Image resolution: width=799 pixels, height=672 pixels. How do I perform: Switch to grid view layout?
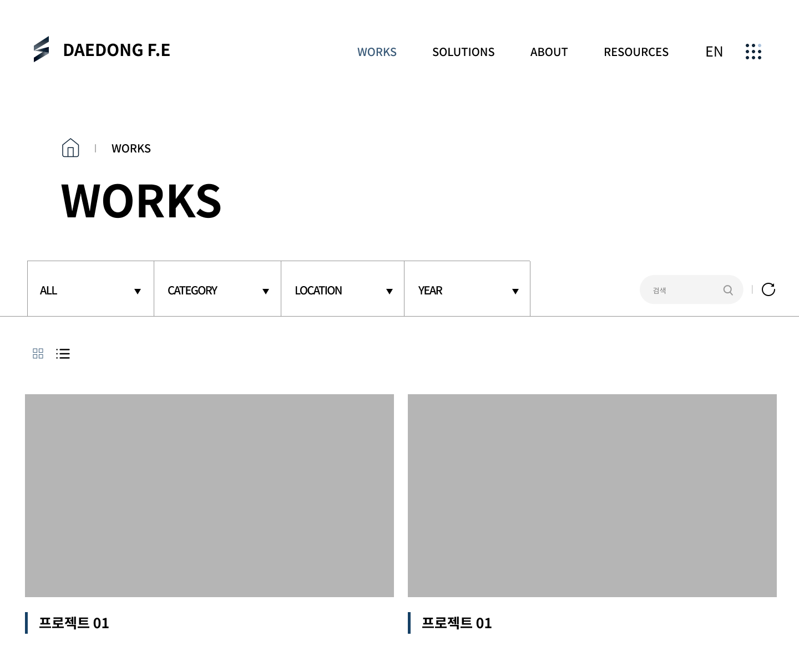click(38, 354)
